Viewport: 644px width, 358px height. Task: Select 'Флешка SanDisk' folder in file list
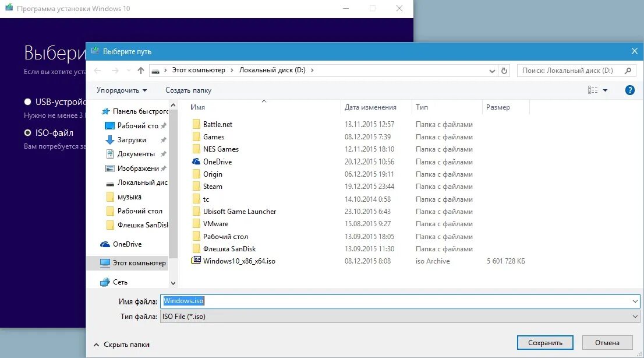(x=229, y=249)
